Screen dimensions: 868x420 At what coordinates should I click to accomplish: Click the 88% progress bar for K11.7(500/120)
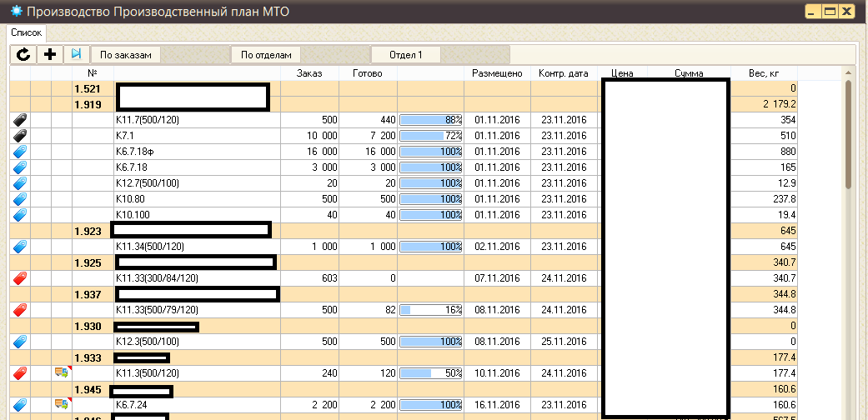click(x=431, y=120)
